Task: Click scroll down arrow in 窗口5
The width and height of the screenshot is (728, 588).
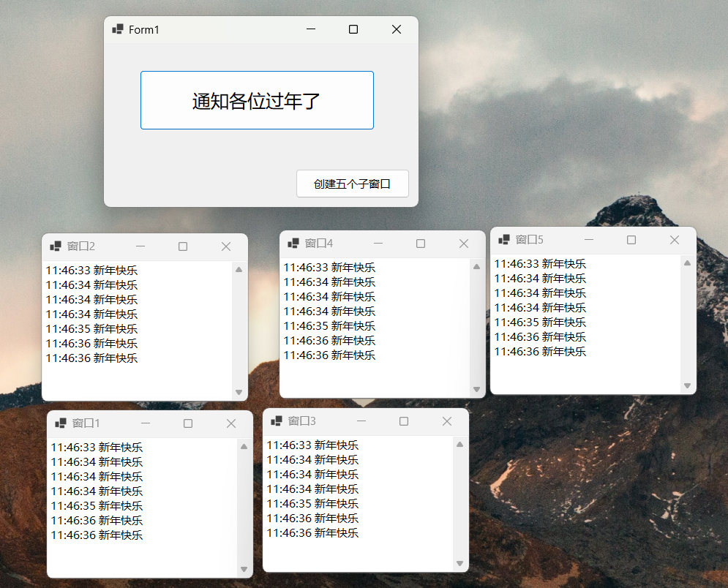Action: click(x=687, y=385)
